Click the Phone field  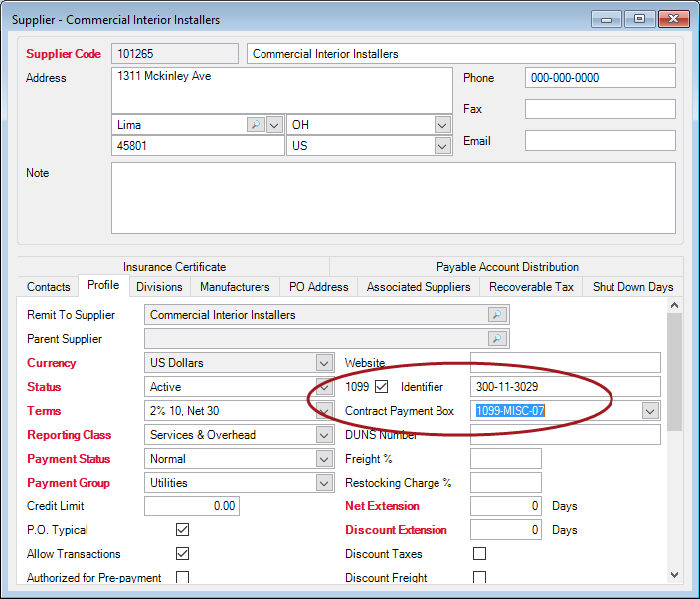(x=601, y=78)
